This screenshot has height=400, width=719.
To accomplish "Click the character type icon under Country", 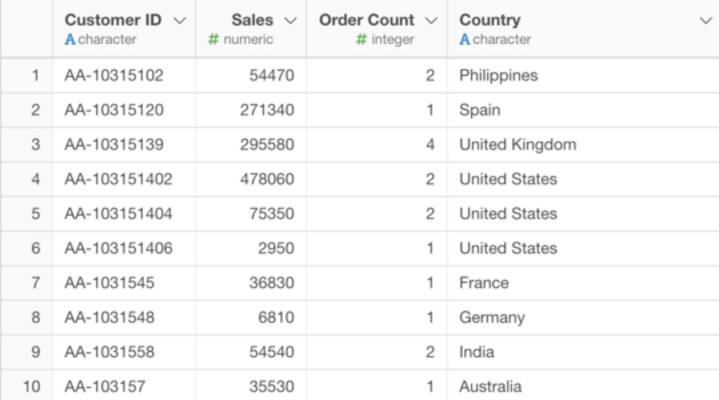I will pos(465,40).
